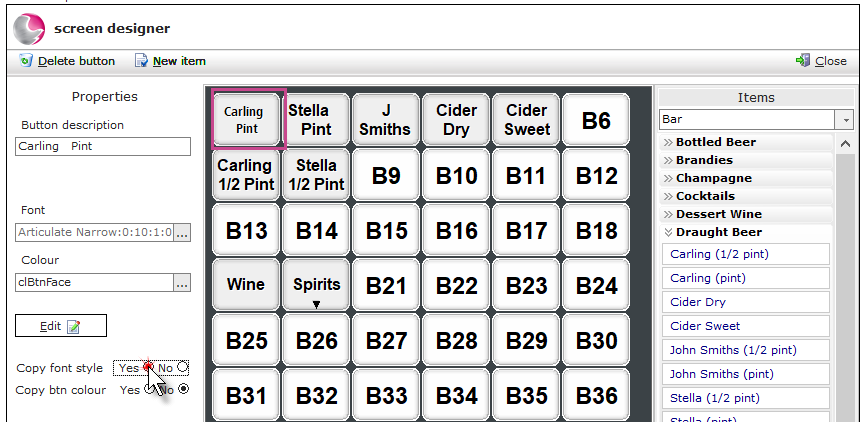Open font picker with ellipsis button

[x=182, y=232]
